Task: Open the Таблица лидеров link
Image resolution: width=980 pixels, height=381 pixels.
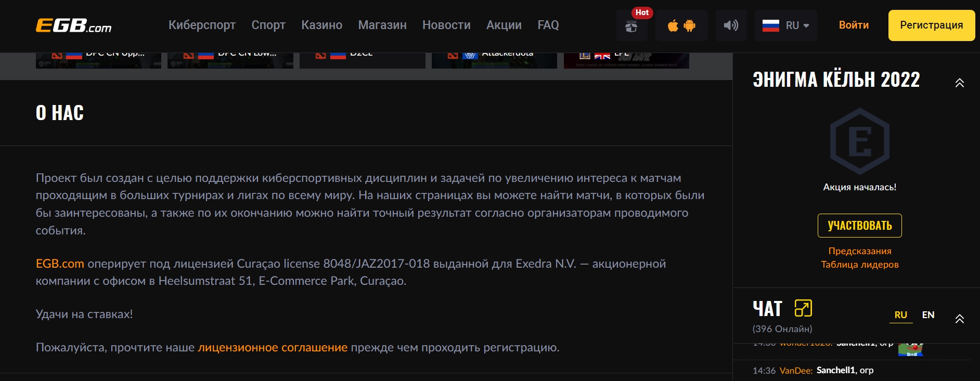Action: tap(859, 265)
